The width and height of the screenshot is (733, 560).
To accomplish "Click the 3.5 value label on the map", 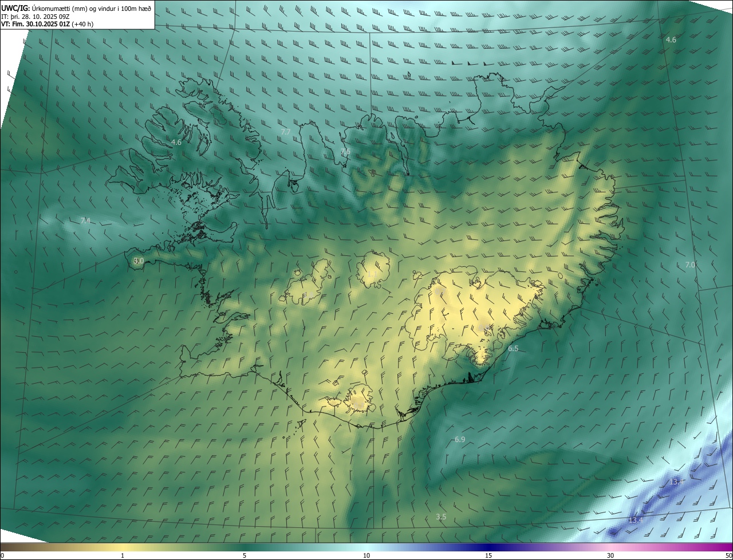I will (x=441, y=516).
